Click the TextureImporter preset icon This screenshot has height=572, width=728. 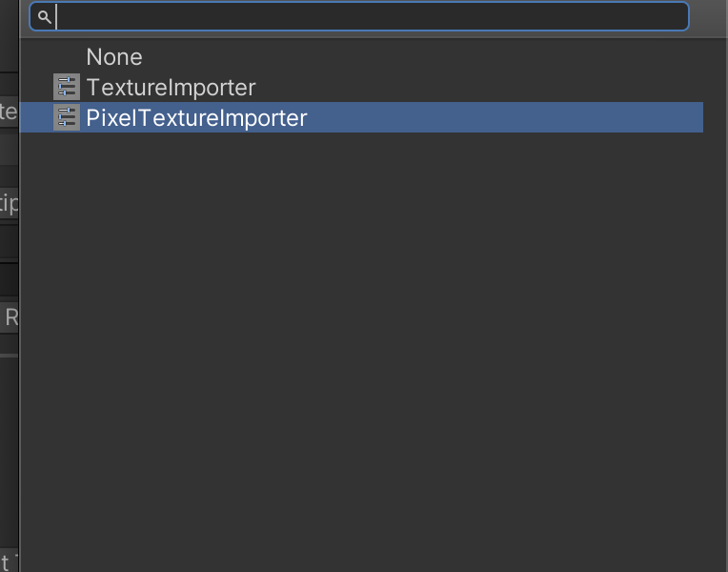tap(66, 88)
